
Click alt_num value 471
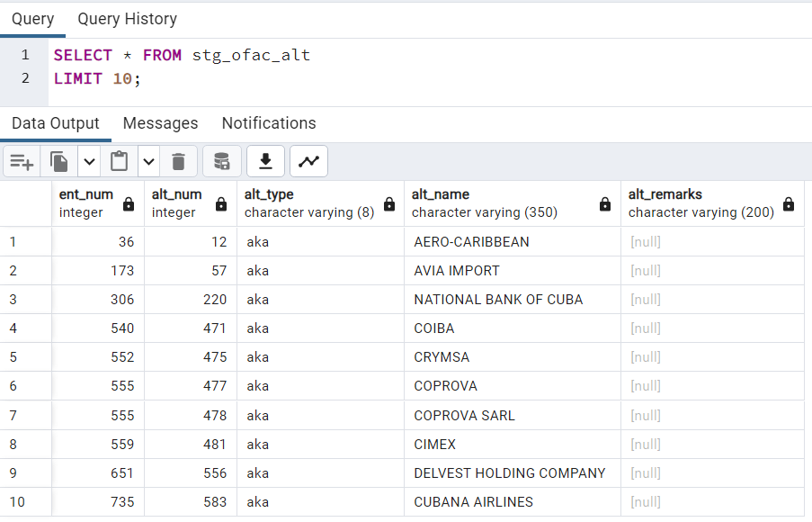click(191, 328)
